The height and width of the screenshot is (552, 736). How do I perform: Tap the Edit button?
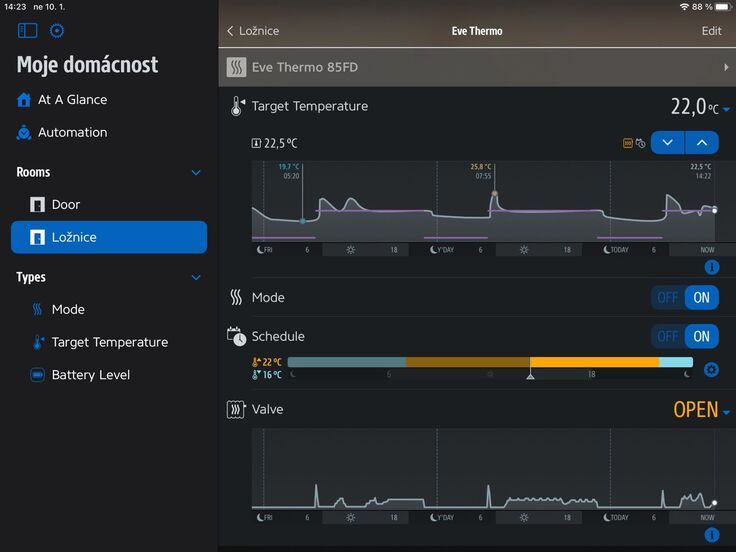point(711,31)
